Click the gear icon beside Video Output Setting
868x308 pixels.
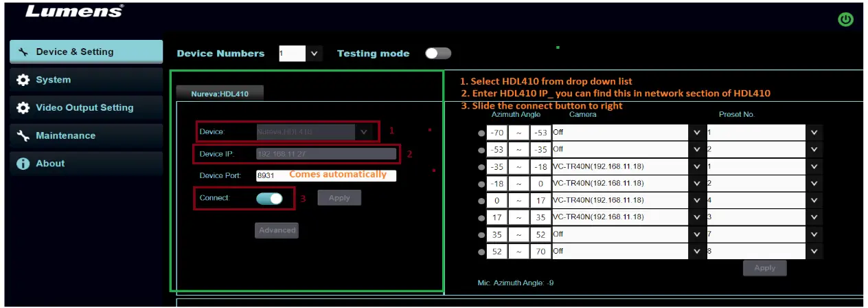23,108
